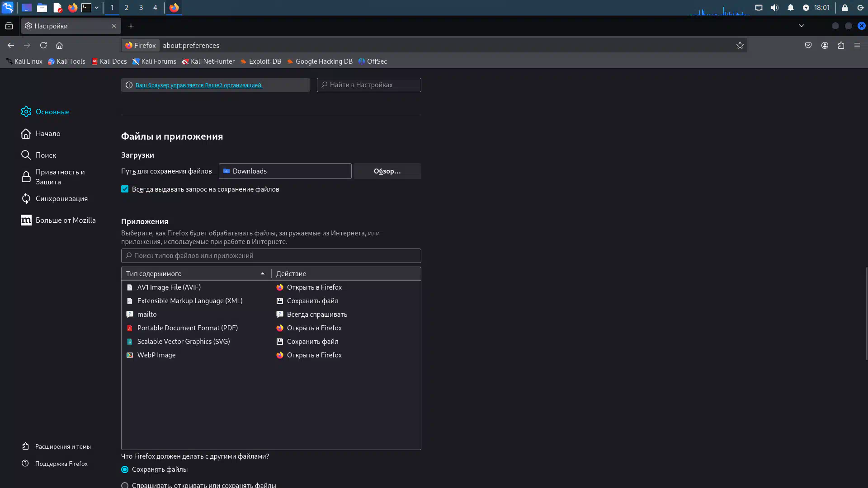The image size is (868, 488).
Task: Open the Firefox View button
Action: click(9, 26)
